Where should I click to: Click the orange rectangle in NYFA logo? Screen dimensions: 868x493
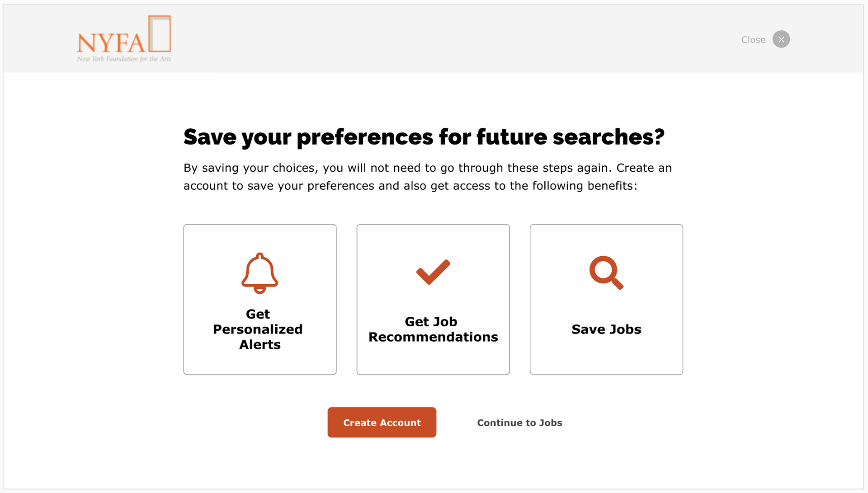tap(160, 33)
